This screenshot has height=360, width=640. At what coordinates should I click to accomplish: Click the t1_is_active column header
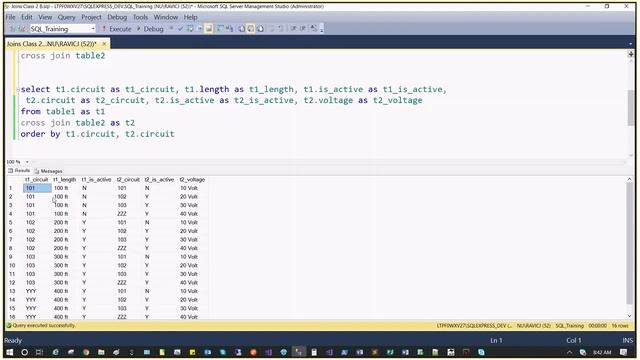tap(96, 180)
